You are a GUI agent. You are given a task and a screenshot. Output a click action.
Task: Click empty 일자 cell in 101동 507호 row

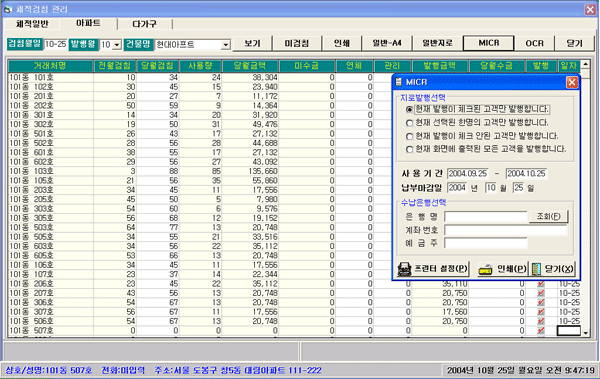click(569, 331)
